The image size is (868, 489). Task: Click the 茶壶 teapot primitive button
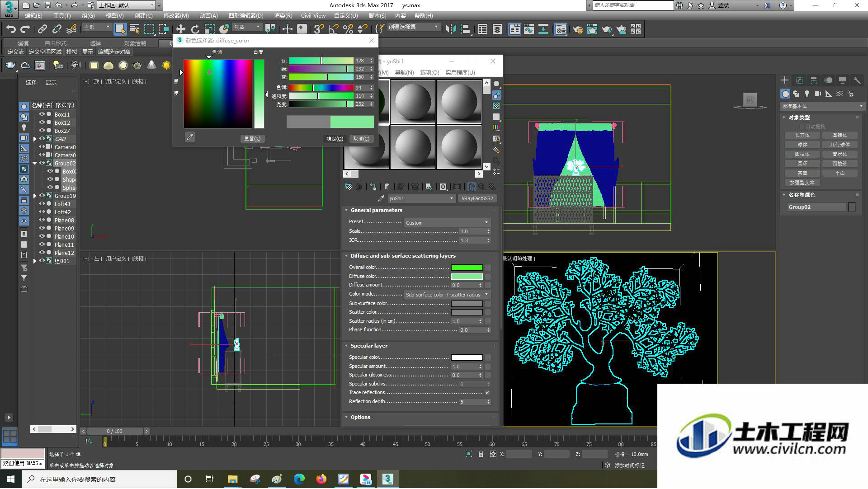[802, 173]
